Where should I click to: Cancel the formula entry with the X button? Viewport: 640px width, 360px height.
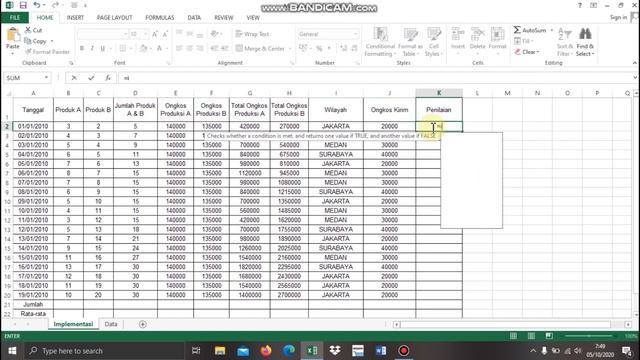[x=74, y=78]
